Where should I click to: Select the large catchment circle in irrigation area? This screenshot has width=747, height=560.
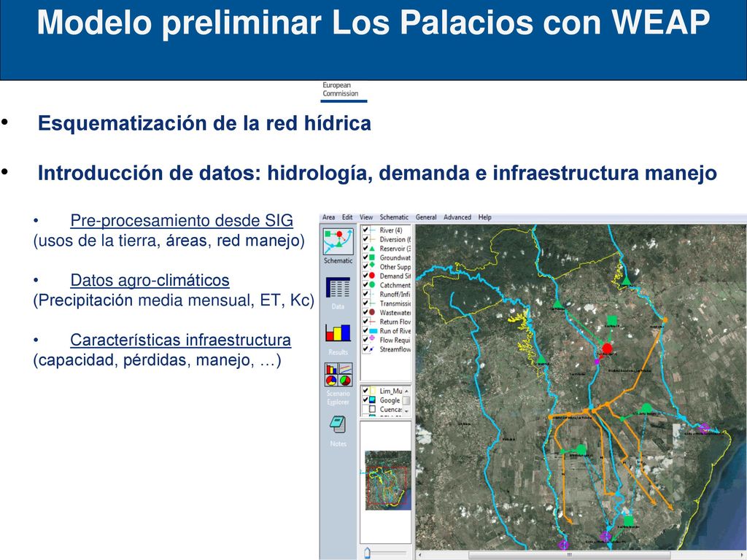pos(581,449)
